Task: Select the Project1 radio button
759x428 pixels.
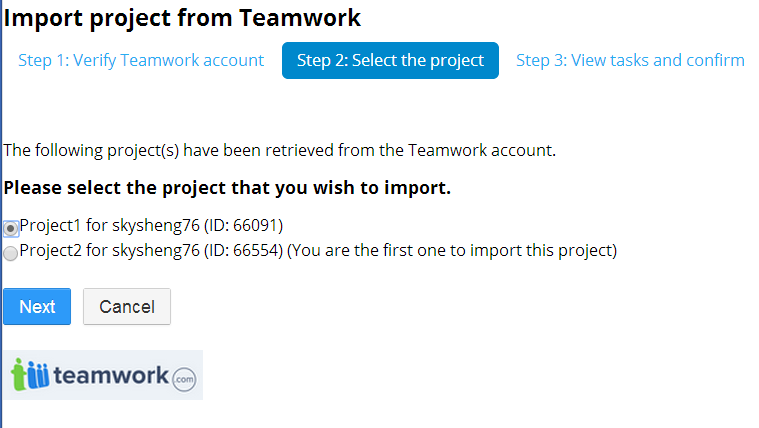Action: 11,227
